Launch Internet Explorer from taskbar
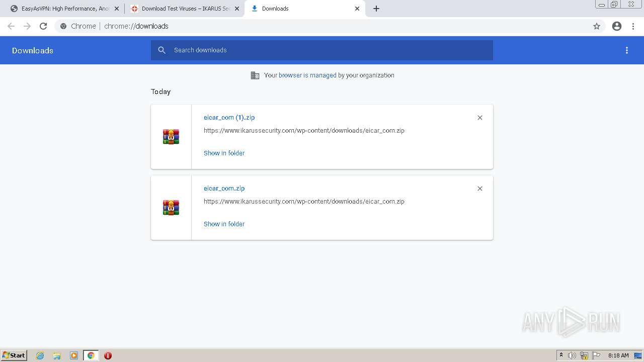Image resolution: width=644 pixels, height=362 pixels. [x=40, y=355]
